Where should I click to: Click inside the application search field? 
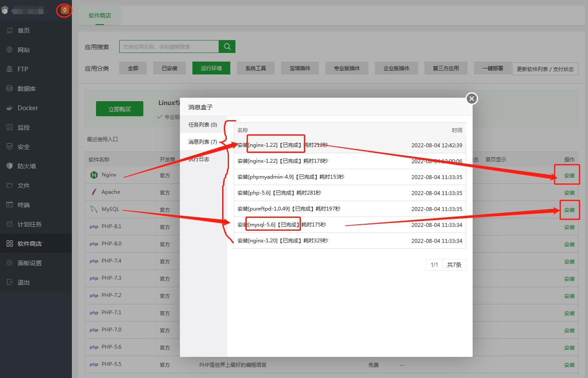(169, 46)
